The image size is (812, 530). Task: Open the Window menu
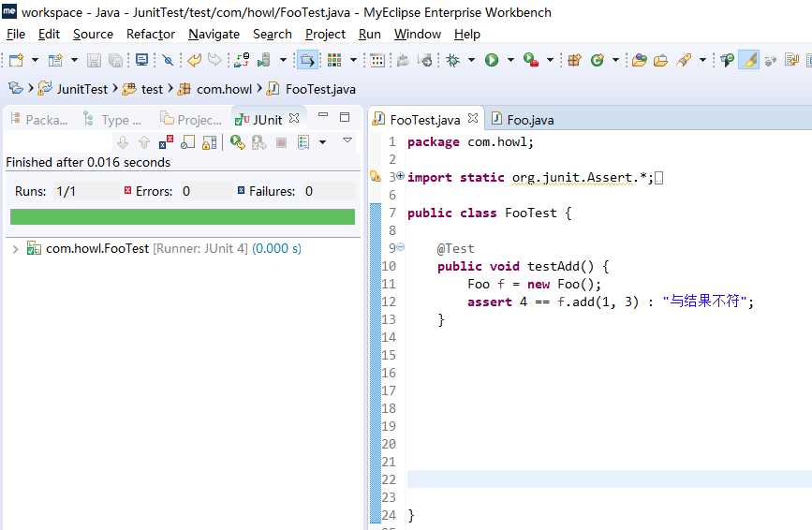(418, 34)
